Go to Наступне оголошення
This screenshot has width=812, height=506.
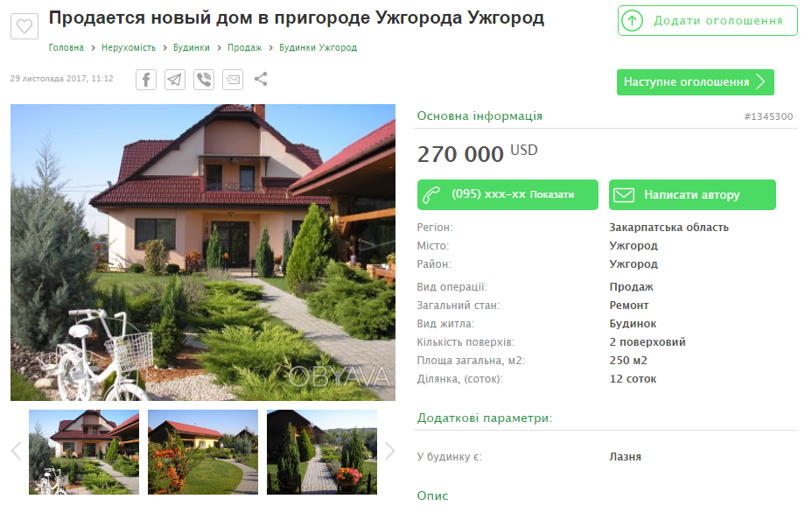coord(695,81)
